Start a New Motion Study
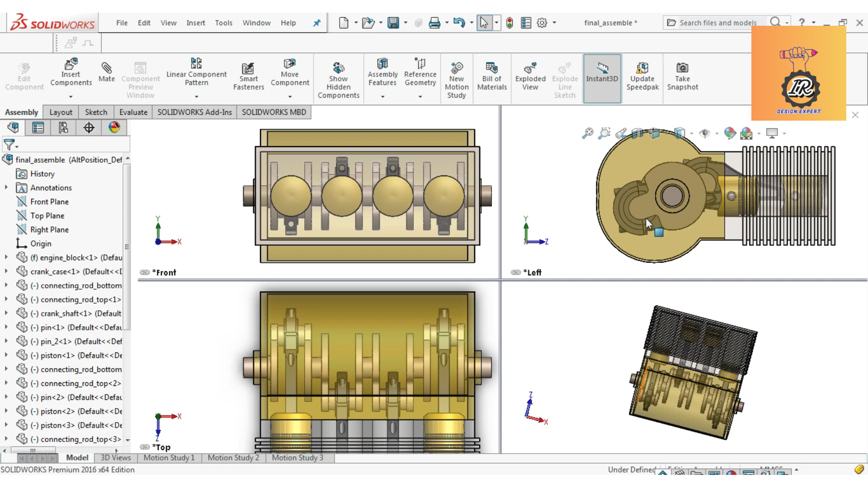The height and width of the screenshot is (488, 868). (457, 68)
